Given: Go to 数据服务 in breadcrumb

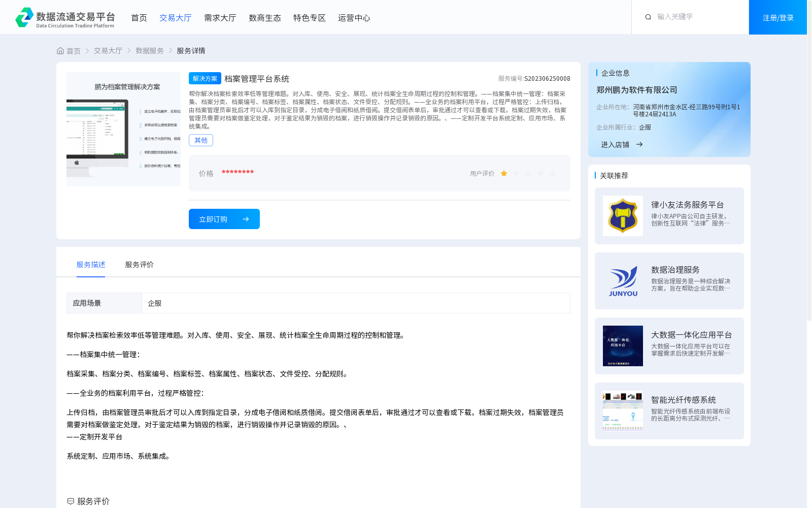Looking at the screenshot, I should pyautogui.click(x=150, y=51).
